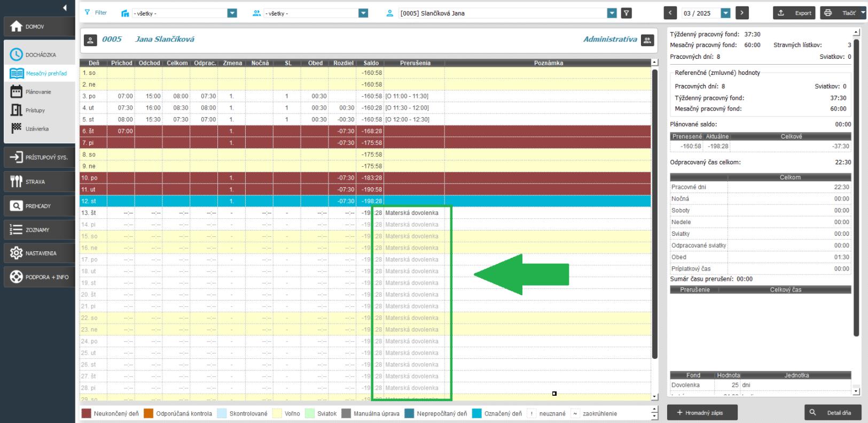This screenshot has height=423, width=868.
Task: Open the DOMOV home section
Action: pyautogui.click(x=38, y=27)
